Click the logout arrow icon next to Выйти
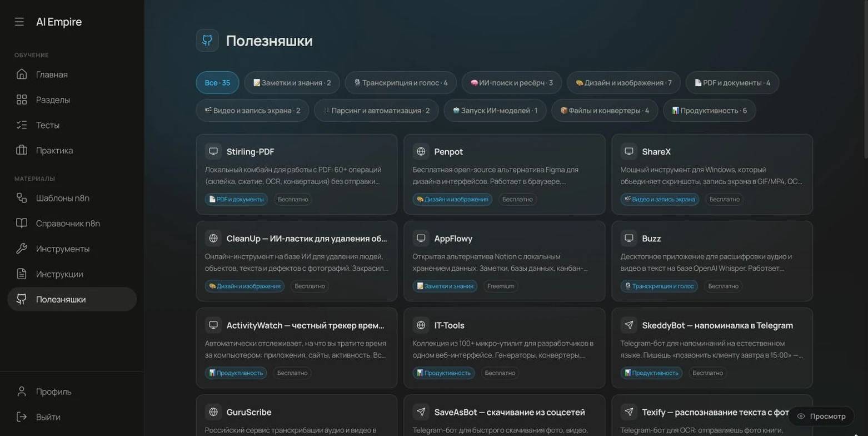This screenshot has width=868, height=436. pos(22,417)
